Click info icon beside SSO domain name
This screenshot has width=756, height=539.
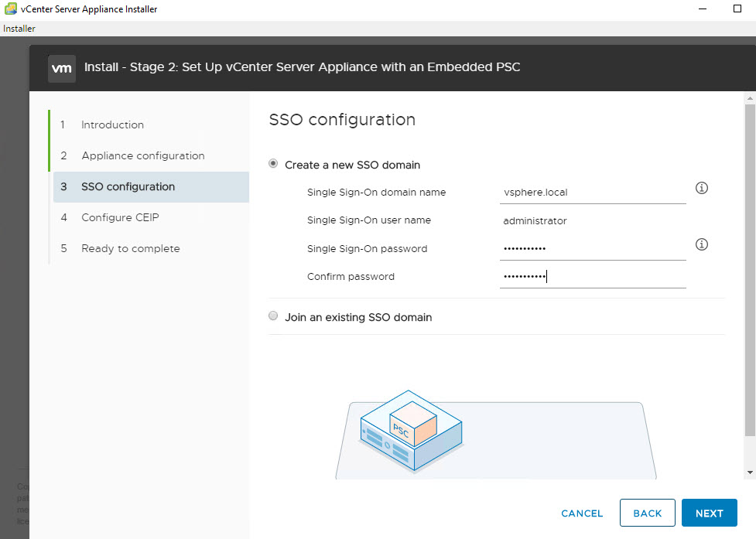(x=702, y=188)
